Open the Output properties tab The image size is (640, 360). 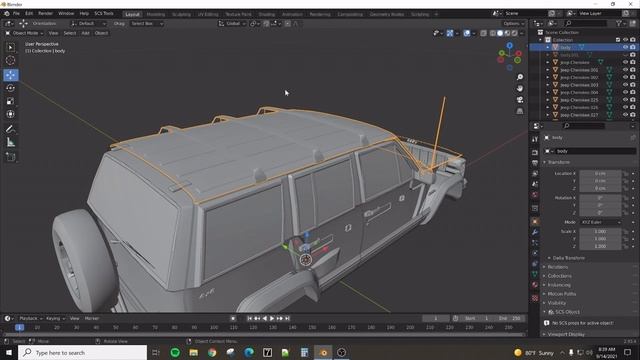click(535, 163)
